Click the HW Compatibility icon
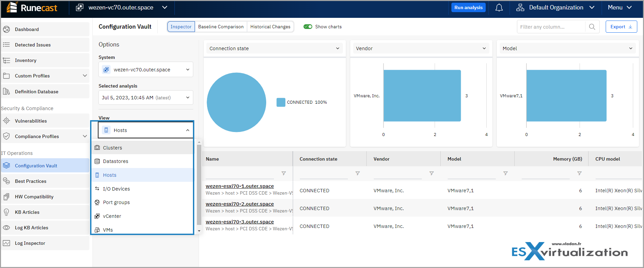Viewport: 644px width, 268px height. pos(6,197)
